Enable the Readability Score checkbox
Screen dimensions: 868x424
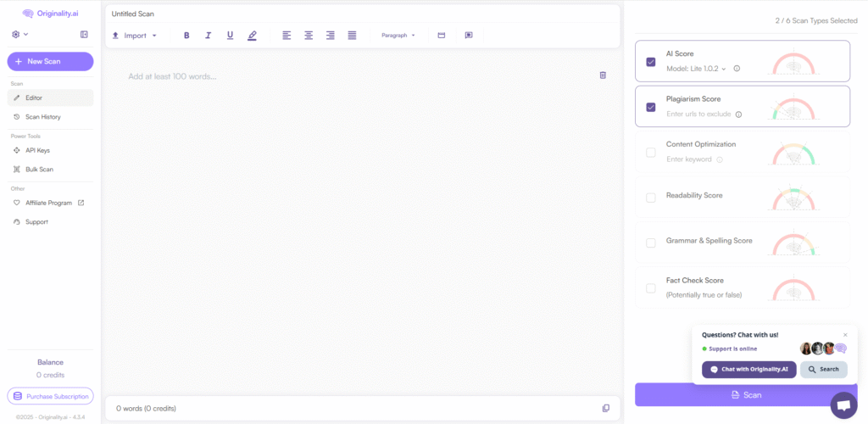[651, 198]
